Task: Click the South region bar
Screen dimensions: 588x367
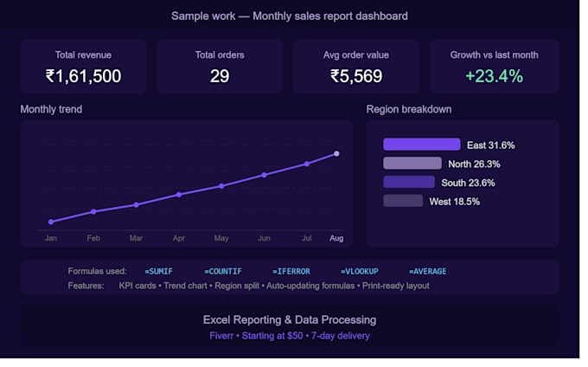Action: tap(409, 182)
